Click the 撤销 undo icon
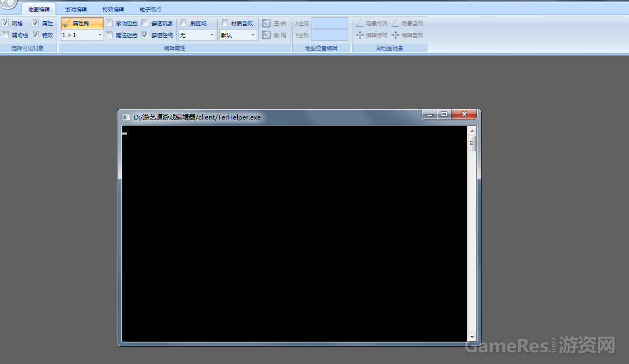The width and height of the screenshot is (629, 364). [x=266, y=36]
